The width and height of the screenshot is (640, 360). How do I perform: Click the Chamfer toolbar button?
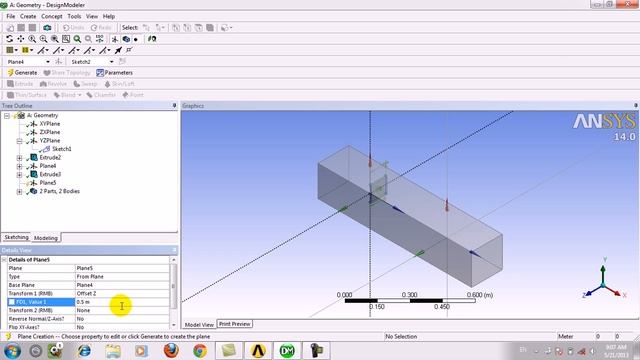[x=101, y=95]
